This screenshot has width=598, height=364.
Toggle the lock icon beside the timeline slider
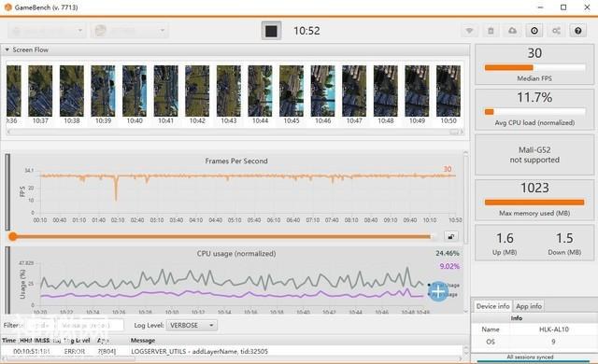[451, 236]
